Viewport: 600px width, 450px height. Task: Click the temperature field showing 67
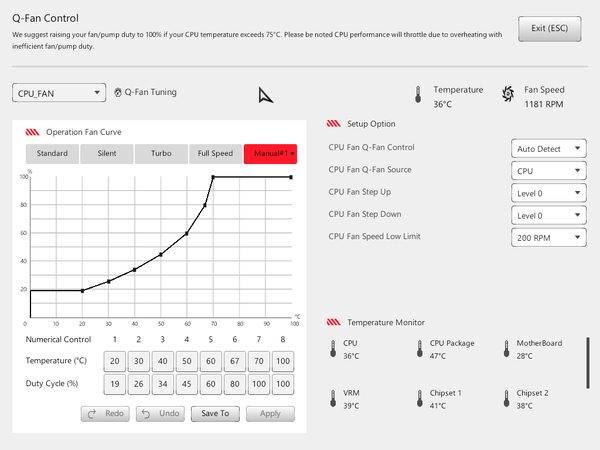(x=235, y=361)
